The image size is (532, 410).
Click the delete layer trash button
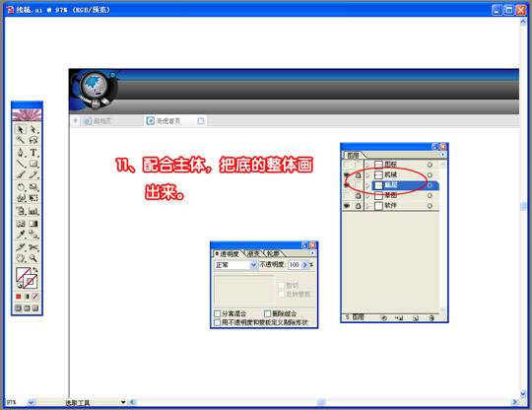pos(432,318)
